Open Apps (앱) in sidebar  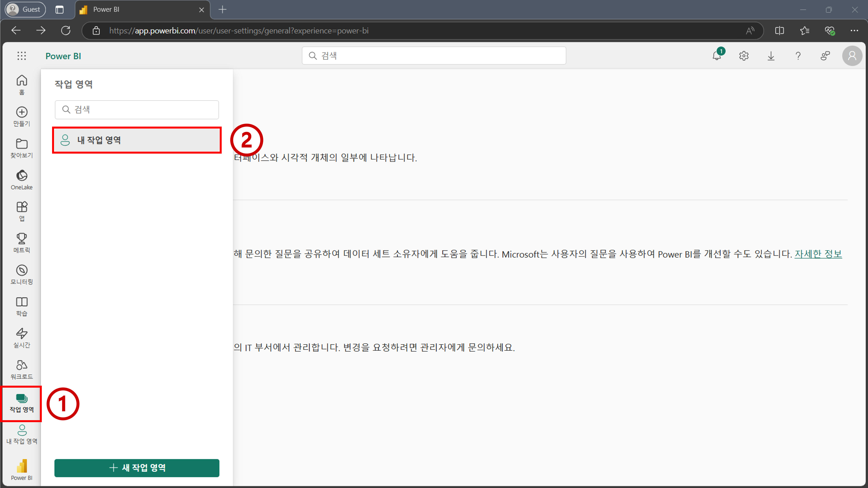(x=21, y=211)
